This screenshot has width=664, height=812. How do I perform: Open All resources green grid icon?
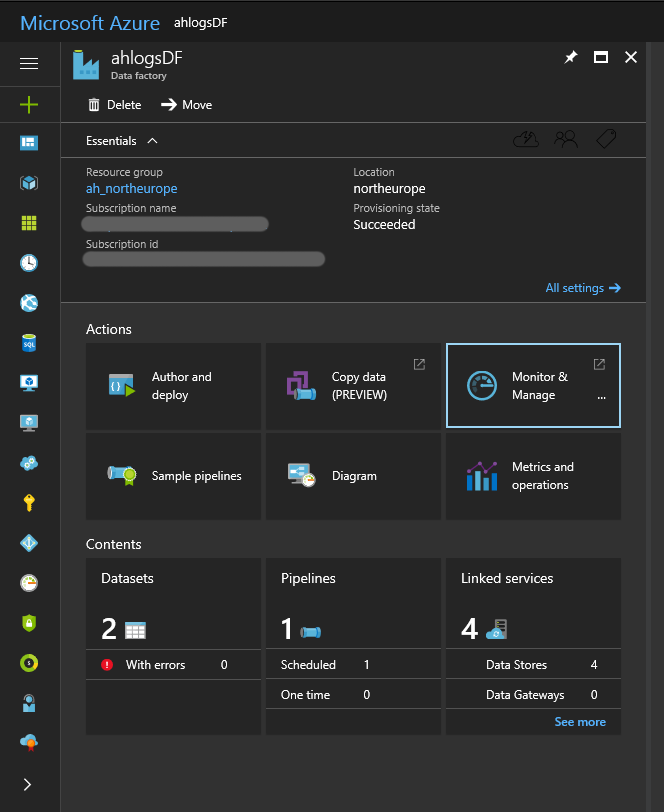(29, 223)
